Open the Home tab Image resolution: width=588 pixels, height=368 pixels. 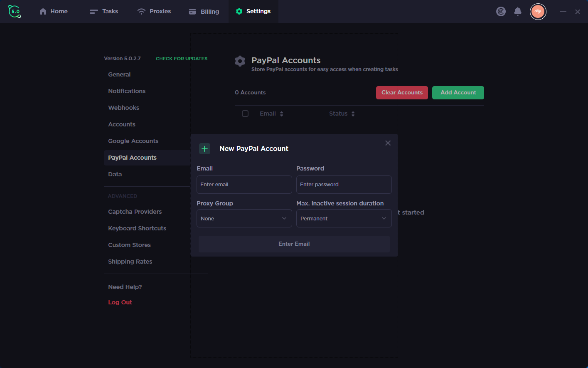(54, 11)
